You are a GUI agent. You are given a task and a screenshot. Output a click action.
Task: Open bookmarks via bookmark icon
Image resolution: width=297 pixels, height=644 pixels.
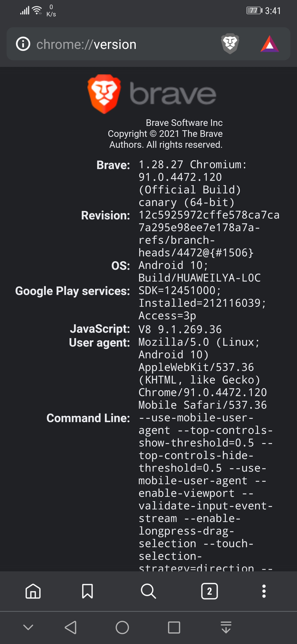(x=88, y=591)
